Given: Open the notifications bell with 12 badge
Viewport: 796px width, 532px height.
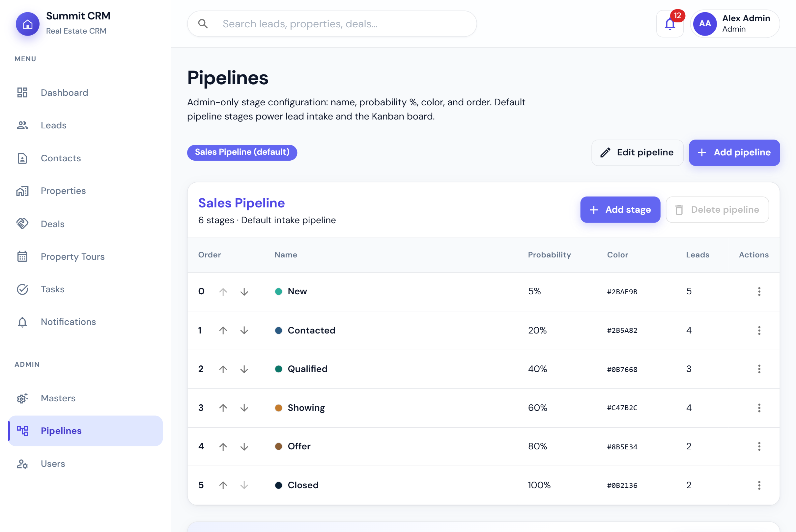Looking at the screenshot, I should point(670,24).
